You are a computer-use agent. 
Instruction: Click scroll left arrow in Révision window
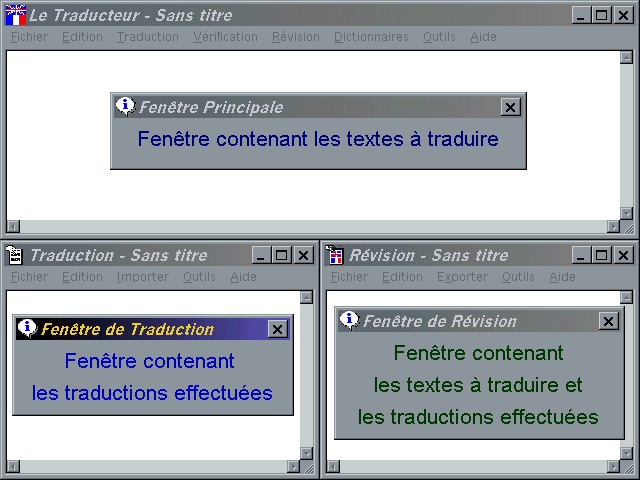333,467
